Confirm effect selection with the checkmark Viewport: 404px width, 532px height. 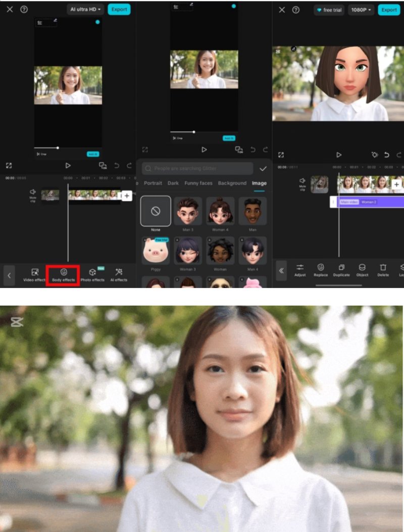263,169
